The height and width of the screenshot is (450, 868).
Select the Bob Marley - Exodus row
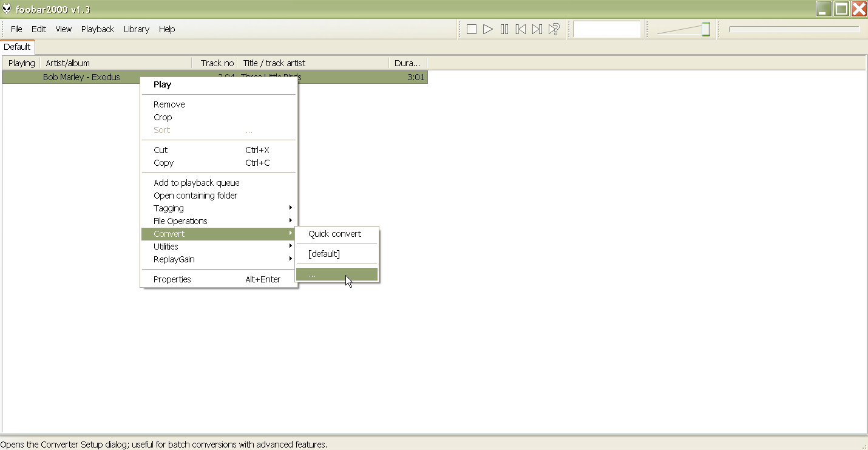[x=215, y=77]
